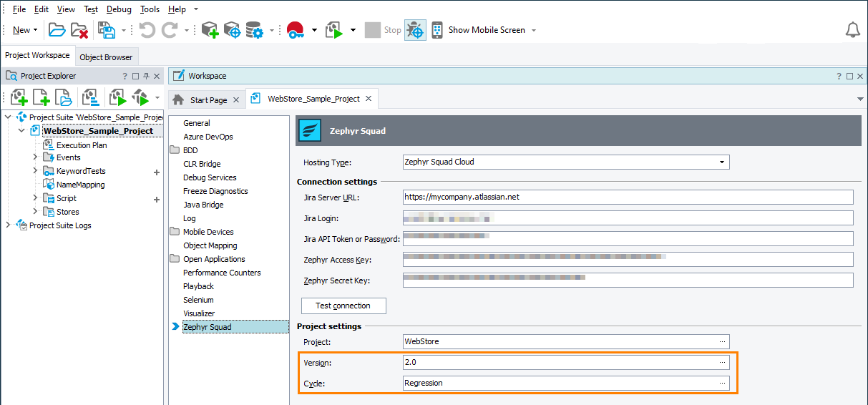This screenshot has height=405, width=868.
Task: Expand the KeywordTests tree node
Action: pos(36,171)
